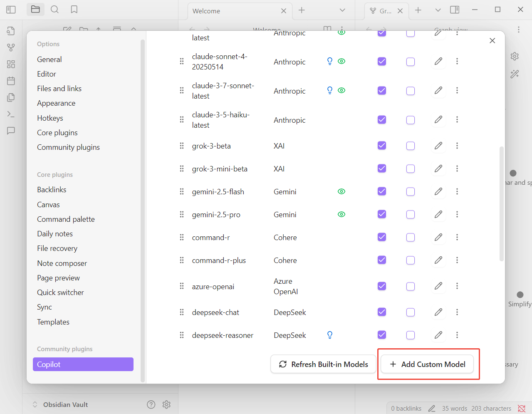Edit azure-openai model with the pencil icon
The height and width of the screenshot is (414, 532).
coord(438,286)
